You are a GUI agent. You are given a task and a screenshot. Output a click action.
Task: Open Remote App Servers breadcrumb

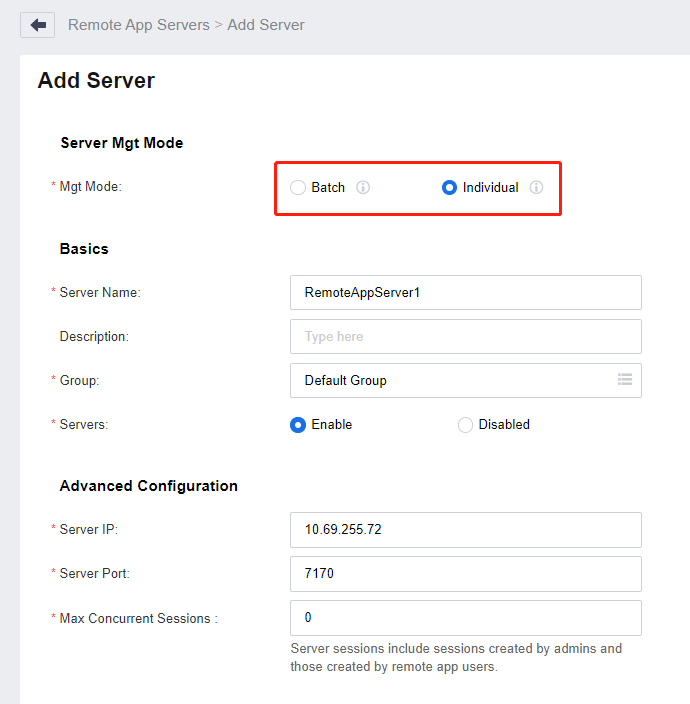[139, 25]
